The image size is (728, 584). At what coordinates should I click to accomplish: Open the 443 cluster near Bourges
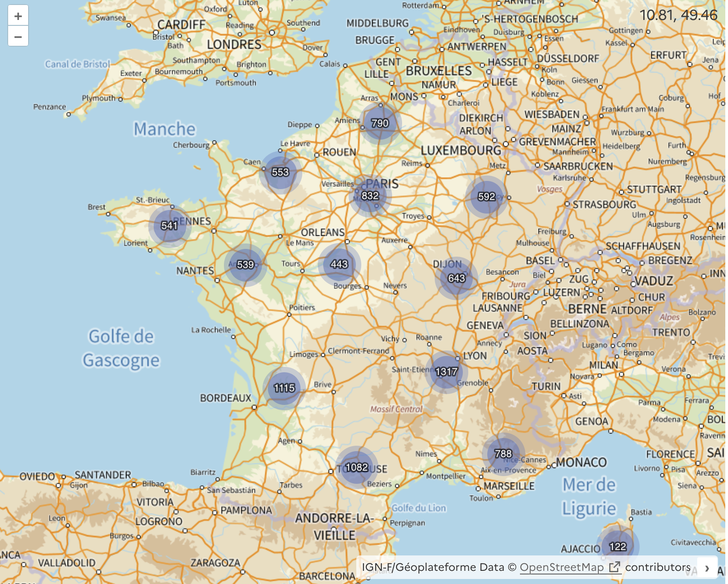[340, 263]
